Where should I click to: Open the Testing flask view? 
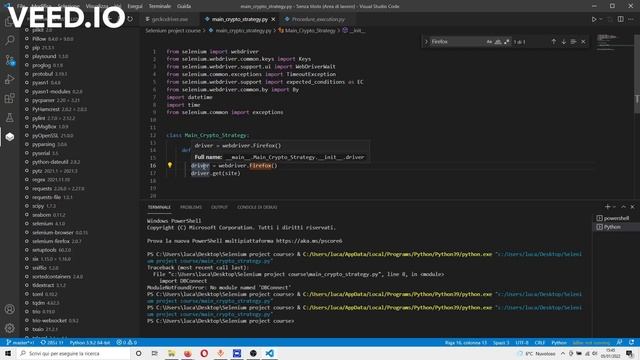click(x=9, y=118)
